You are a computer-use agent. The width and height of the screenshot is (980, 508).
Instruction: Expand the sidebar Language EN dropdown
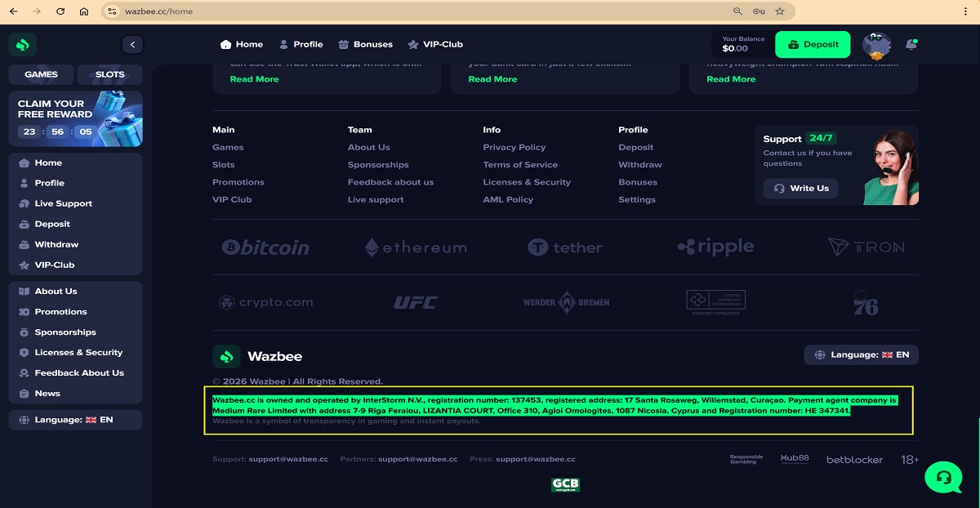[x=75, y=420]
